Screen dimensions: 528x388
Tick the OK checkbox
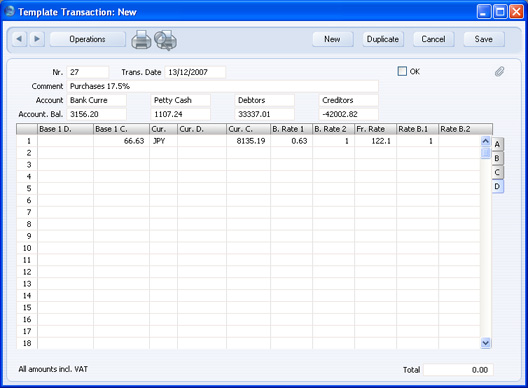(x=402, y=71)
